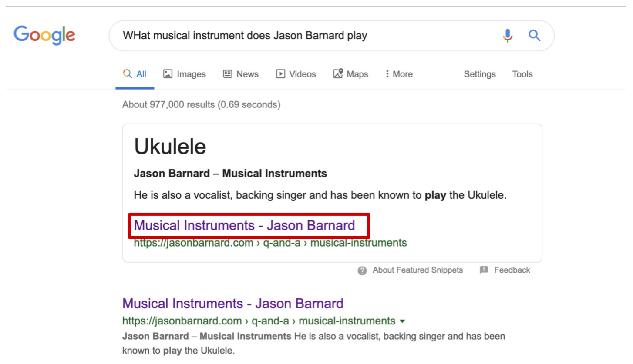The height and width of the screenshot is (364, 633).
Task: Open the arrow beside the result URL
Action: coord(402,321)
